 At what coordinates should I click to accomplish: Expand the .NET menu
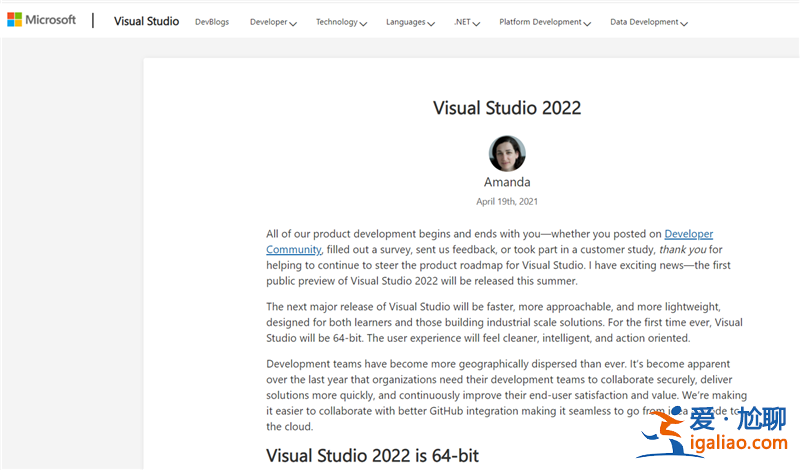pos(467,22)
